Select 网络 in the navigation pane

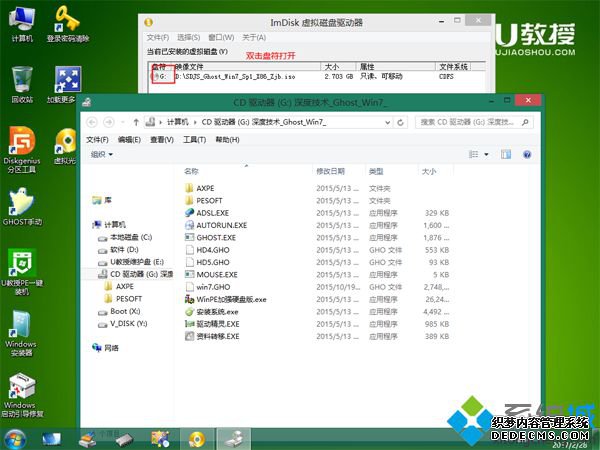point(106,348)
